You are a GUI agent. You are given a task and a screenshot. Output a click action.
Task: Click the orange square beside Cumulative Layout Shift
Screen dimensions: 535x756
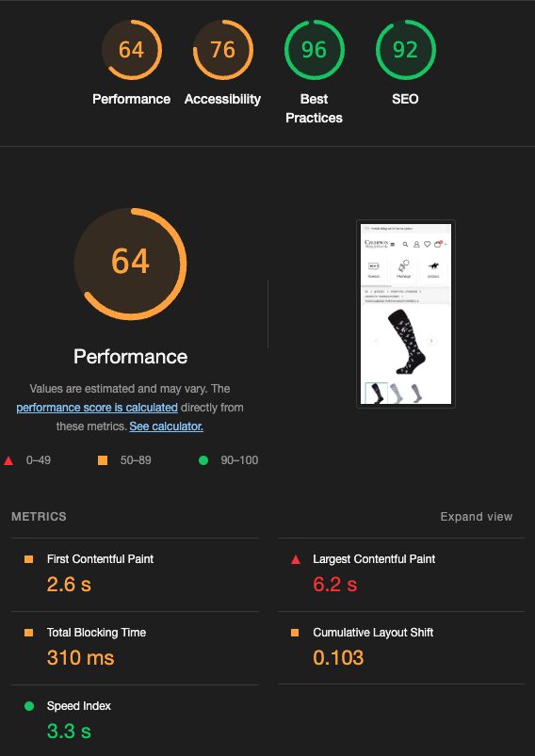[x=295, y=633]
